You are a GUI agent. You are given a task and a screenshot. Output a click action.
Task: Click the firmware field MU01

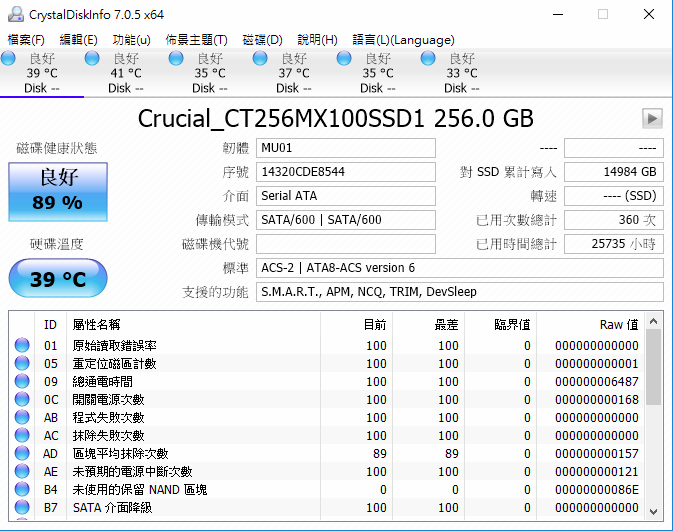pos(346,148)
